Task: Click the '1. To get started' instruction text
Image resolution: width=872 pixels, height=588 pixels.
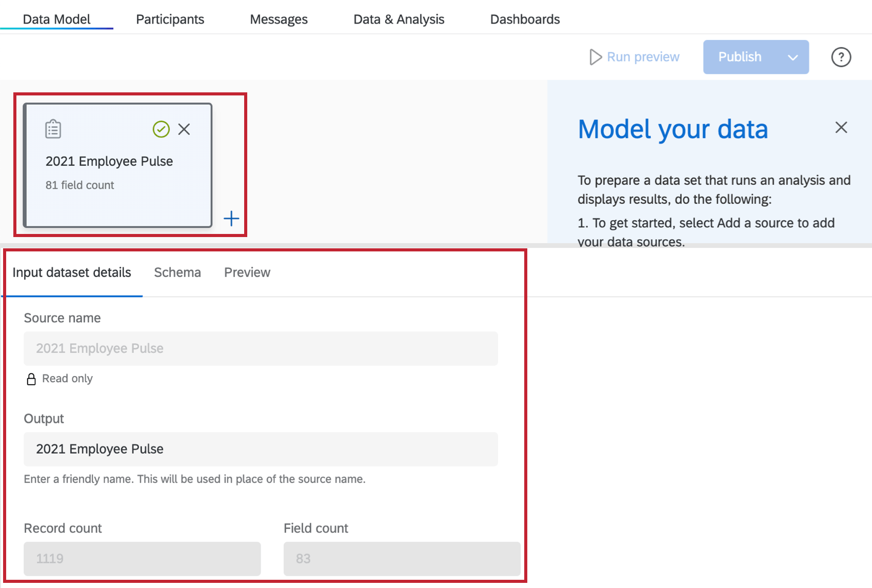Action: pos(706,232)
